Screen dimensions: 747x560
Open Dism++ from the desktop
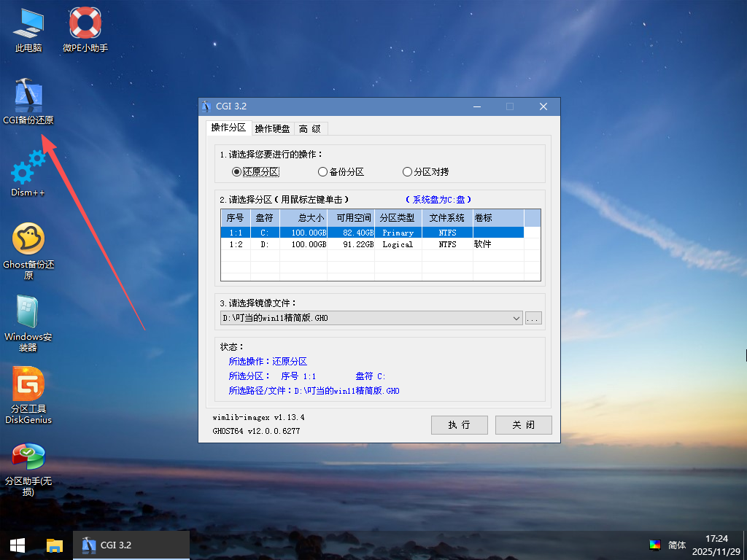tap(28, 169)
